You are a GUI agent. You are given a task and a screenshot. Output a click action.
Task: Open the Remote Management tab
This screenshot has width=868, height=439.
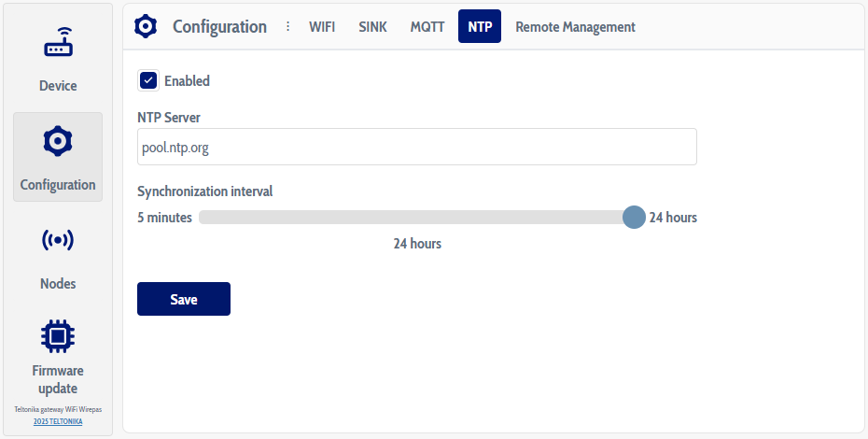pyautogui.click(x=575, y=27)
